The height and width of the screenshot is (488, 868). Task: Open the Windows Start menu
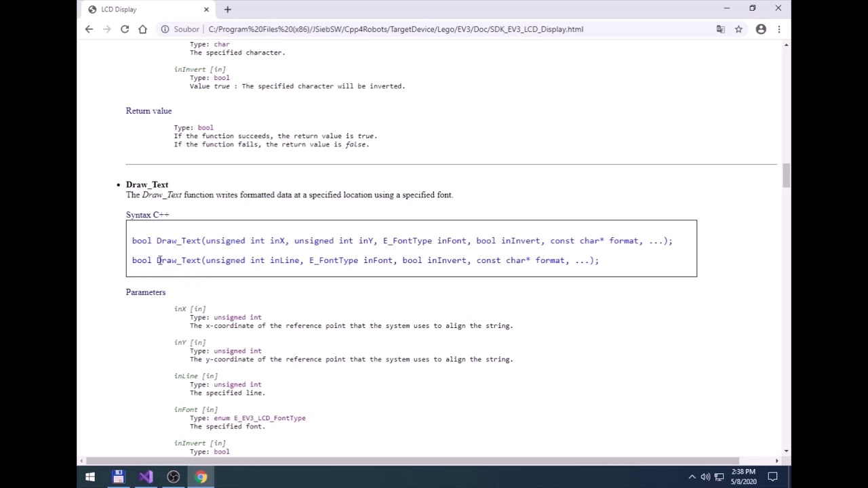90,477
